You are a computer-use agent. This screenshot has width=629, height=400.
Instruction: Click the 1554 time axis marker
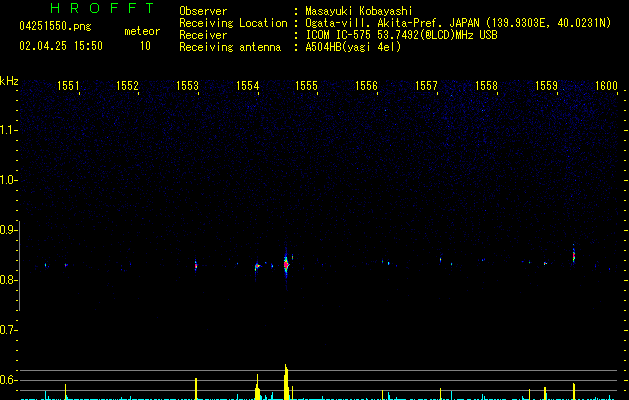tap(248, 86)
